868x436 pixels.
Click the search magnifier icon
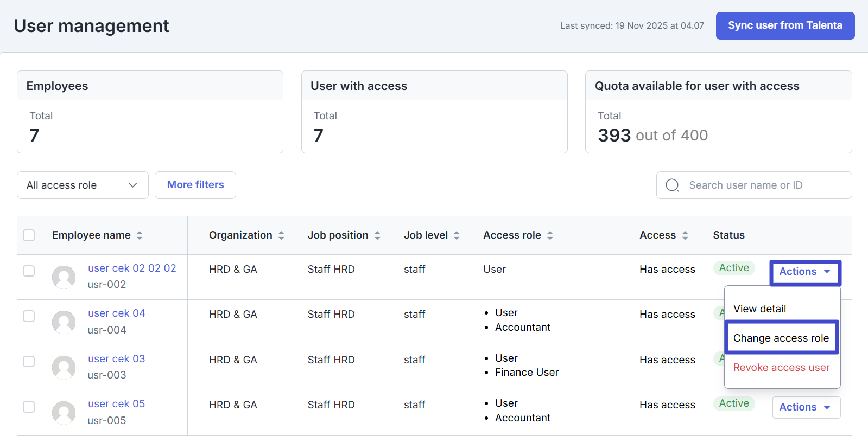[672, 185]
